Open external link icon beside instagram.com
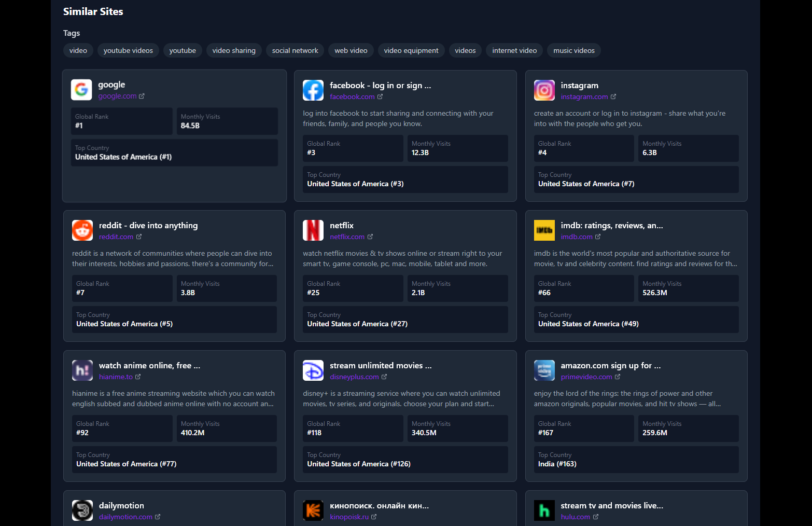This screenshot has width=812, height=526. click(613, 96)
